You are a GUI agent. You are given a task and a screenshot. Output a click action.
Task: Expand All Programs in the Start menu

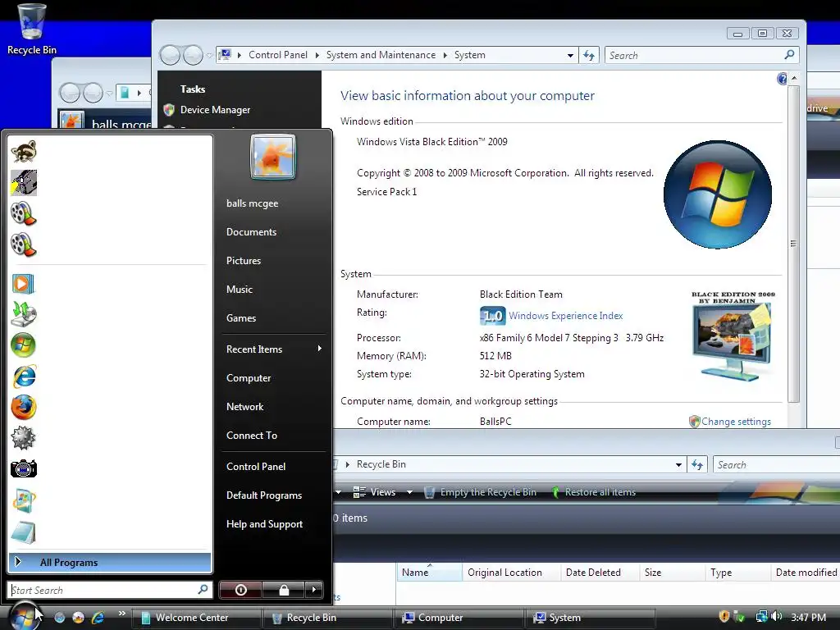coord(110,562)
